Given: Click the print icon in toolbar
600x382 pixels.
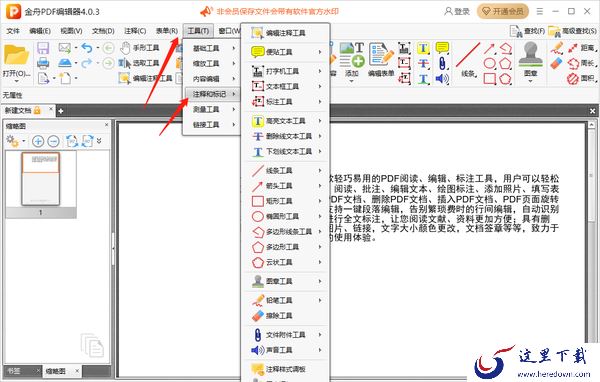Looking at the screenshot, I should pos(43,63).
